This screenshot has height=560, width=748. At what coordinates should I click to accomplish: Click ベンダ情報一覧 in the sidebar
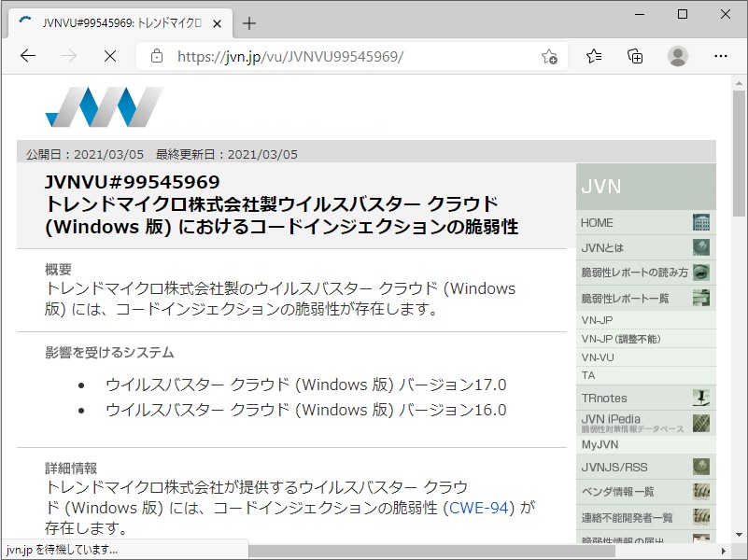pos(616,491)
